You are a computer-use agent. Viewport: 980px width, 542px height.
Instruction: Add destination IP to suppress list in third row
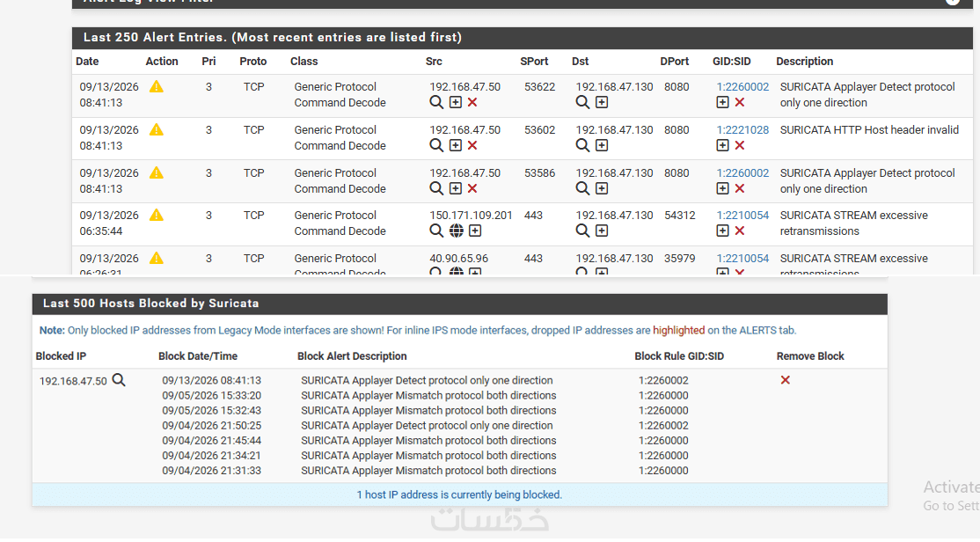(602, 189)
